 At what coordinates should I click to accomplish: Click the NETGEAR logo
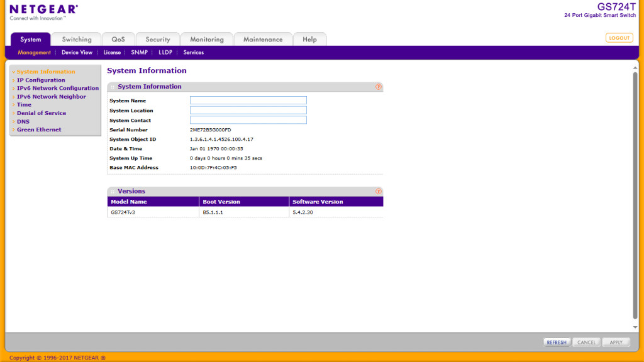44,9
